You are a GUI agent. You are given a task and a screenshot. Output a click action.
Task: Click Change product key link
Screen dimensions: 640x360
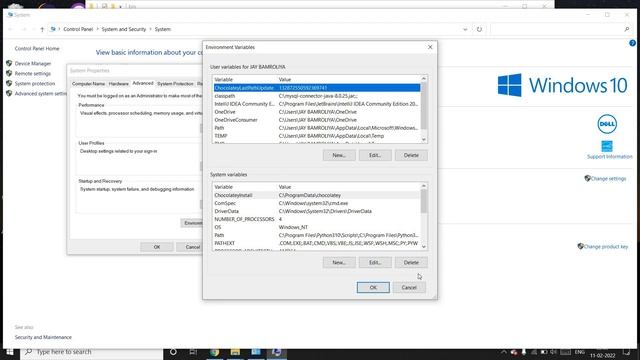(x=606, y=247)
